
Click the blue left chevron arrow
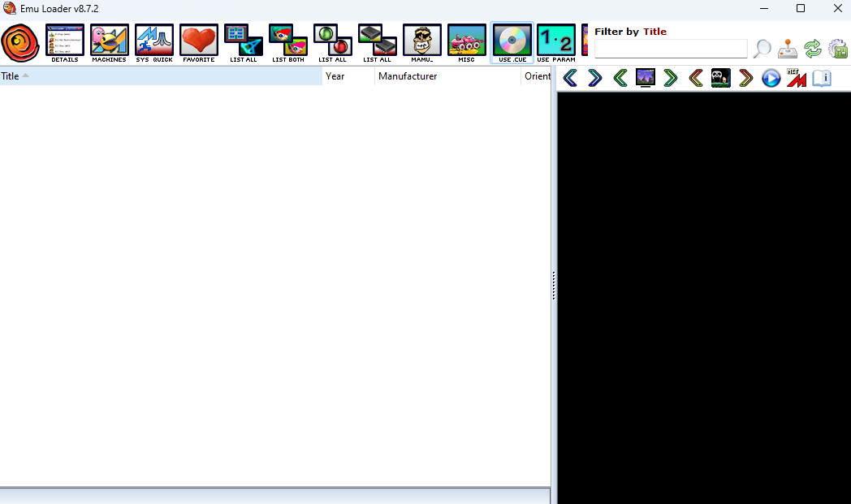click(570, 79)
